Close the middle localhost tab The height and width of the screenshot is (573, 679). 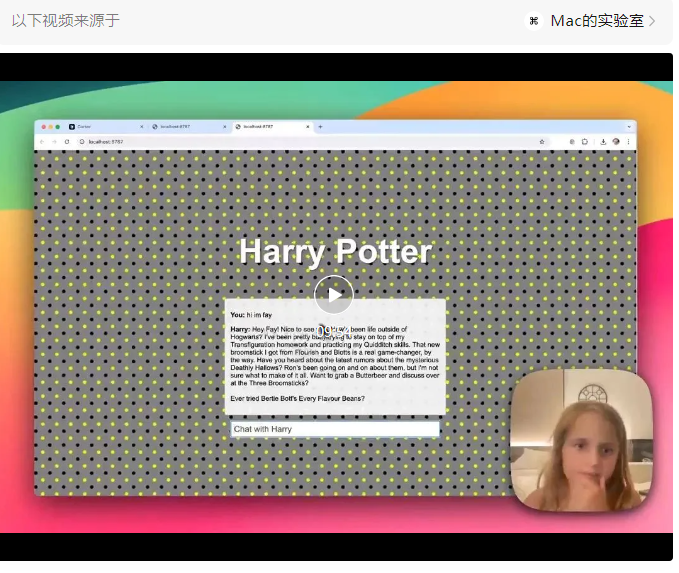(x=225, y=126)
